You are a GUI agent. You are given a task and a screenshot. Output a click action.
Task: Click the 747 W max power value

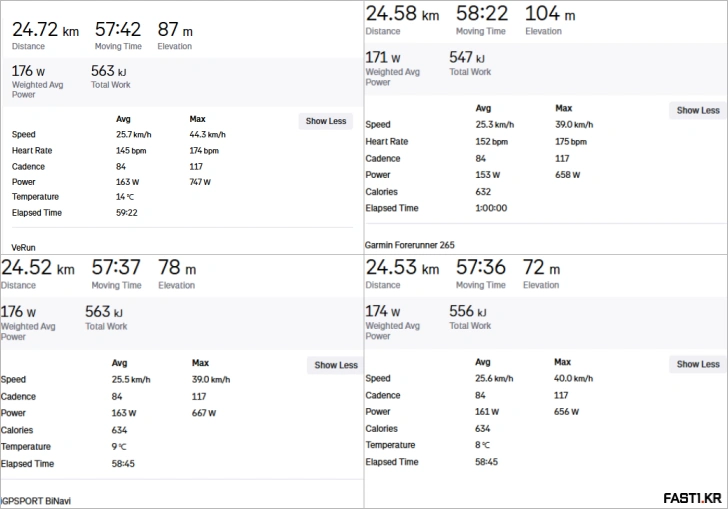pos(200,182)
